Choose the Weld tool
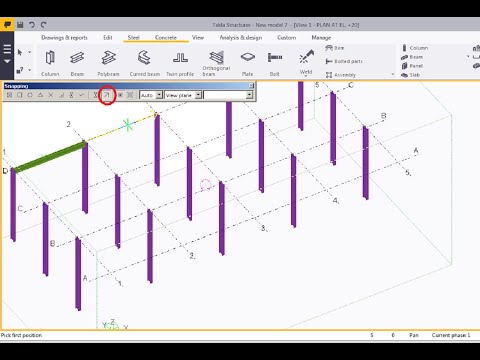Image resolution: width=480 pixels, height=360 pixels. tap(306, 61)
